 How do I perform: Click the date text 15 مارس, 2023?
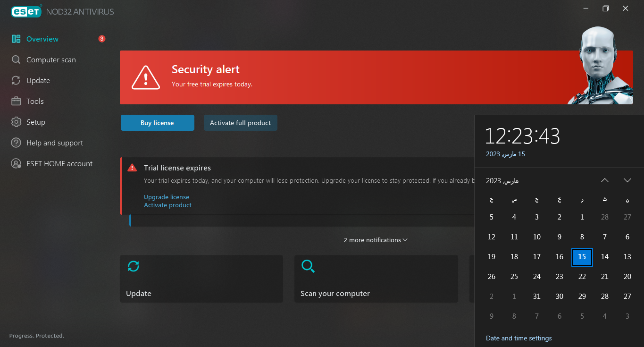tap(505, 154)
